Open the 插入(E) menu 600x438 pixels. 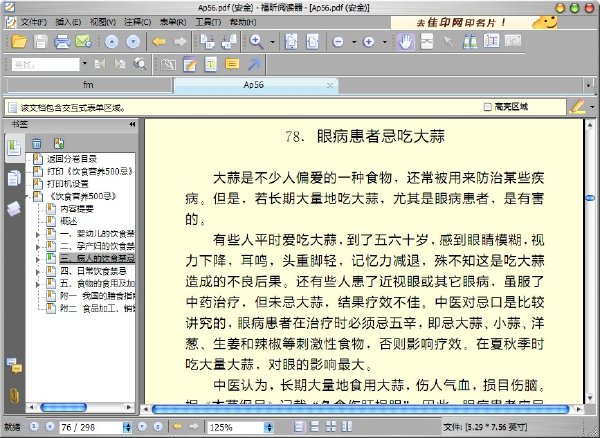pos(68,22)
